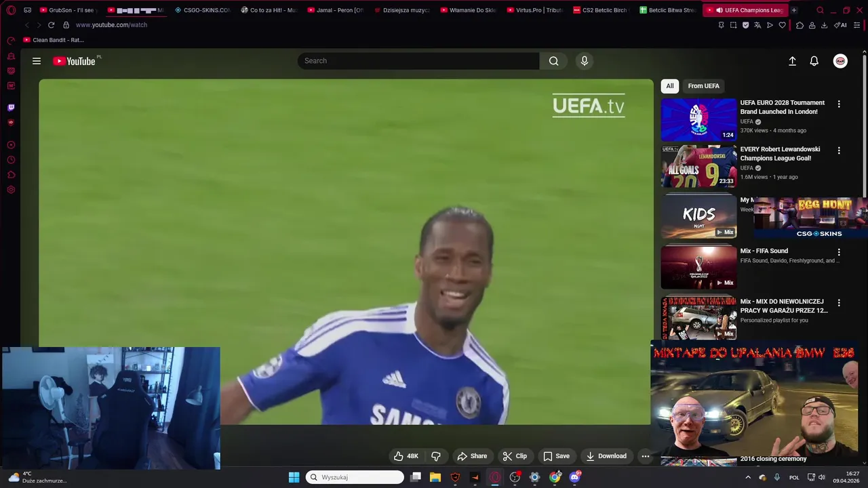
Task: Open the browser downloads icon
Action: coord(824,25)
